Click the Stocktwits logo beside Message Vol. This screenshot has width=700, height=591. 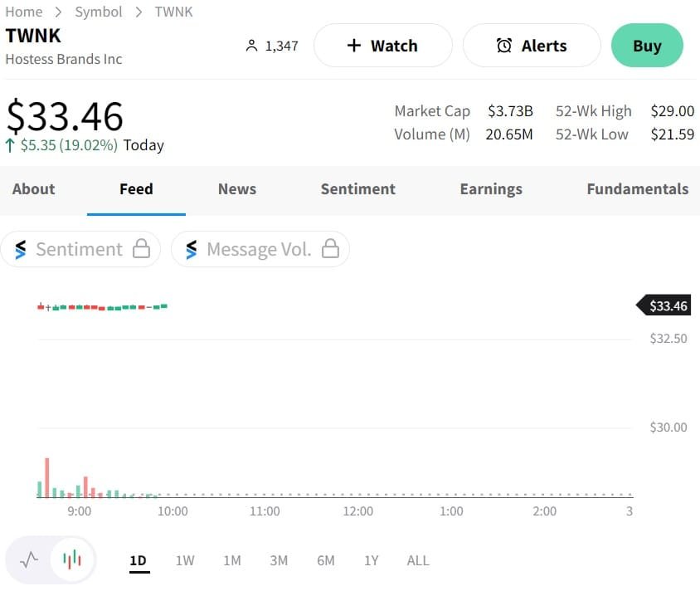pyautogui.click(x=192, y=249)
